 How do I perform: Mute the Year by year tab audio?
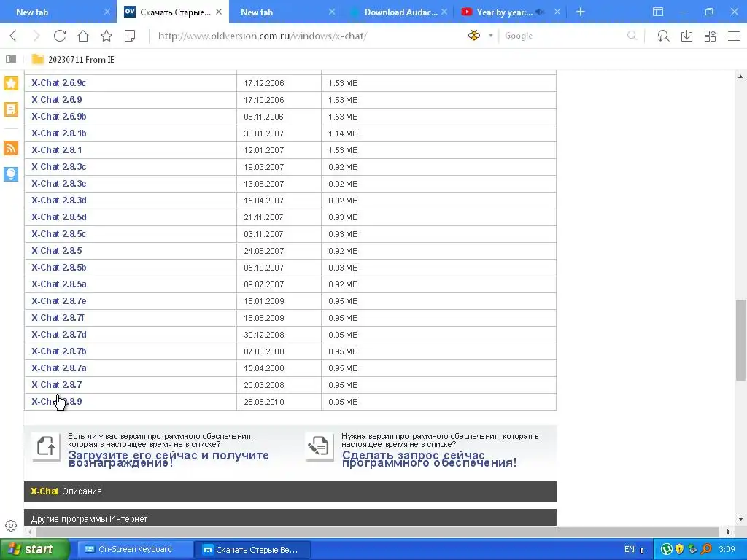click(x=540, y=12)
